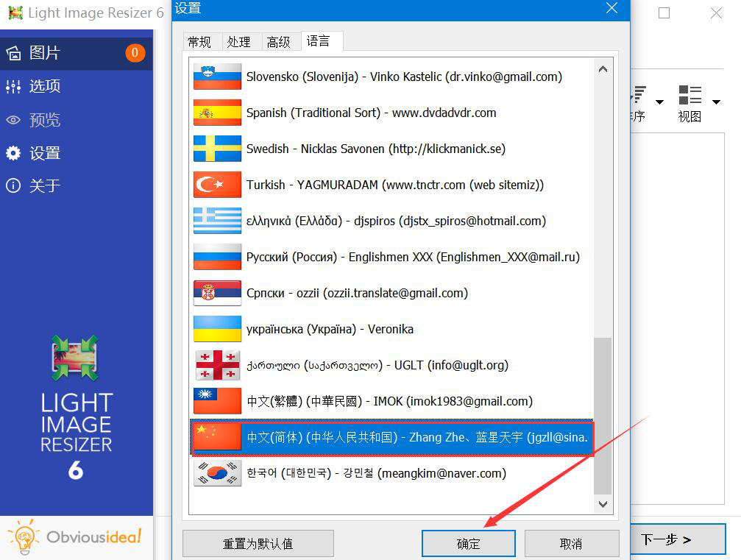The image size is (741, 560).
Task: Select 中文(简体) (中华人民共和国) row
Action: coord(391,437)
